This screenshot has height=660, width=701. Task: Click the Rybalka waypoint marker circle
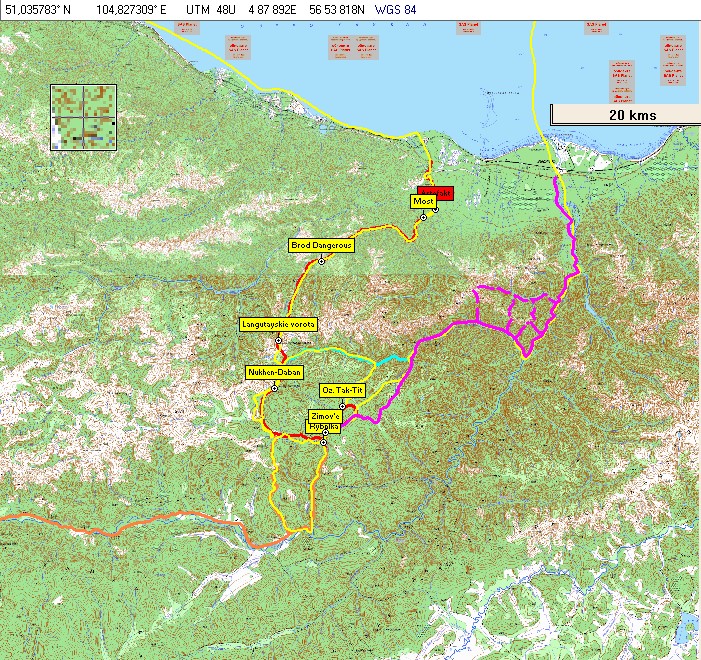tap(323, 442)
